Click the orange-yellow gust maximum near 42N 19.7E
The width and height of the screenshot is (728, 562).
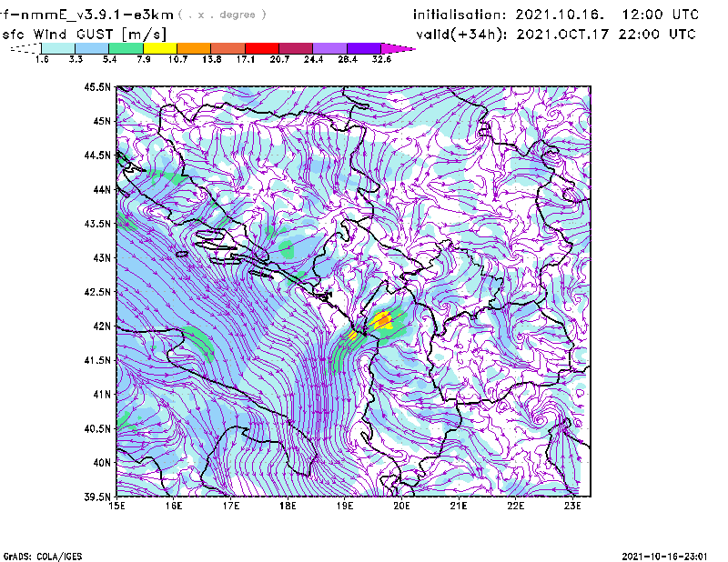(383, 320)
